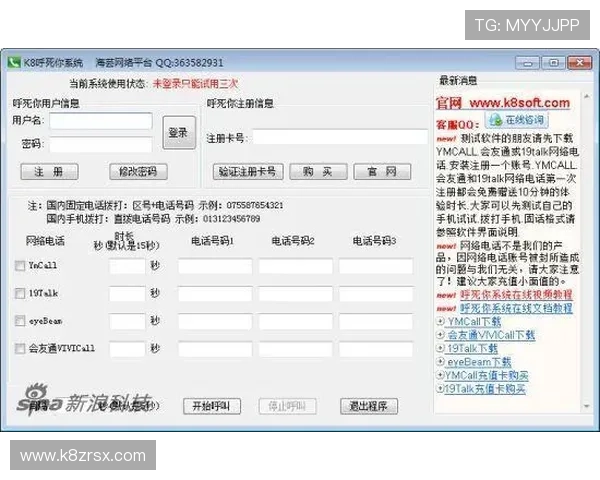Click the green phone app icon in title bar
The image size is (600, 480).
tap(14, 62)
